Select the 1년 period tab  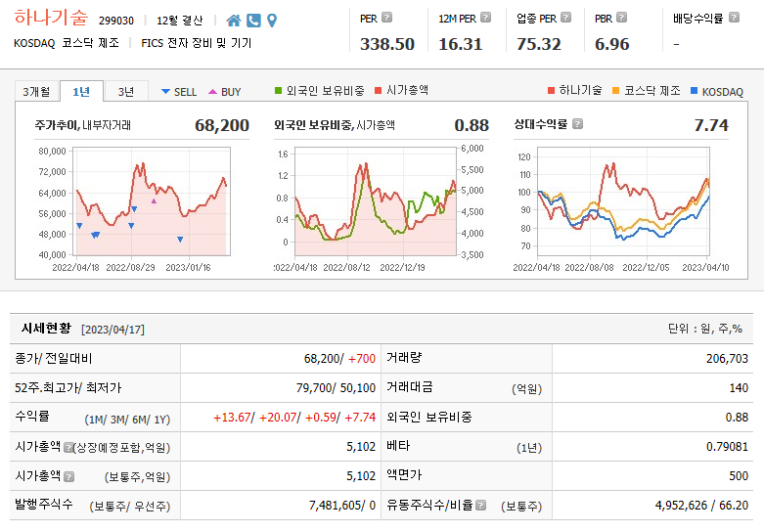coord(81,92)
